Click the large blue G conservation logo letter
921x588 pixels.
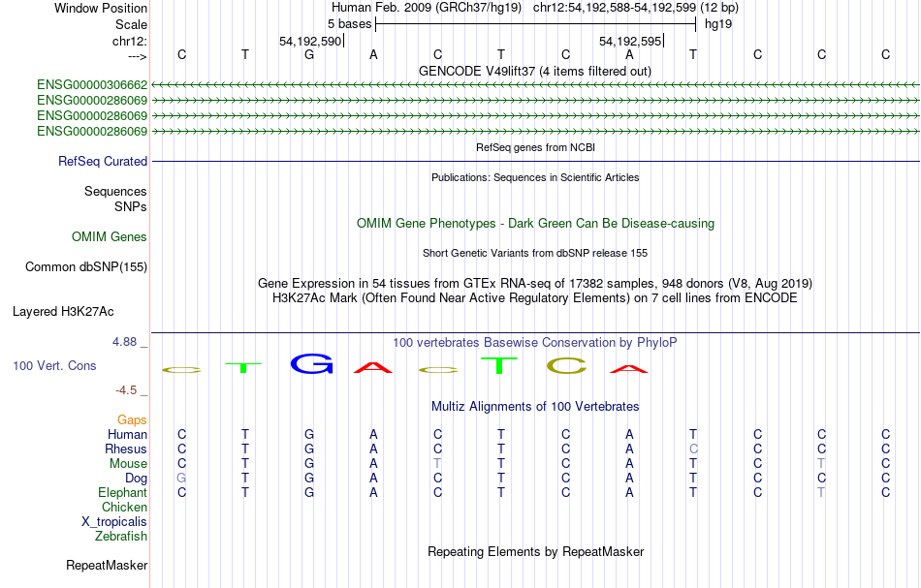point(312,364)
